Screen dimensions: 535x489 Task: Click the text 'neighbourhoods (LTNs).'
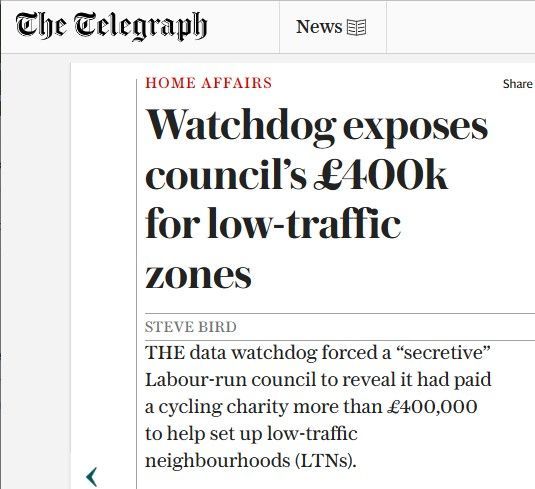coord(251,461)
